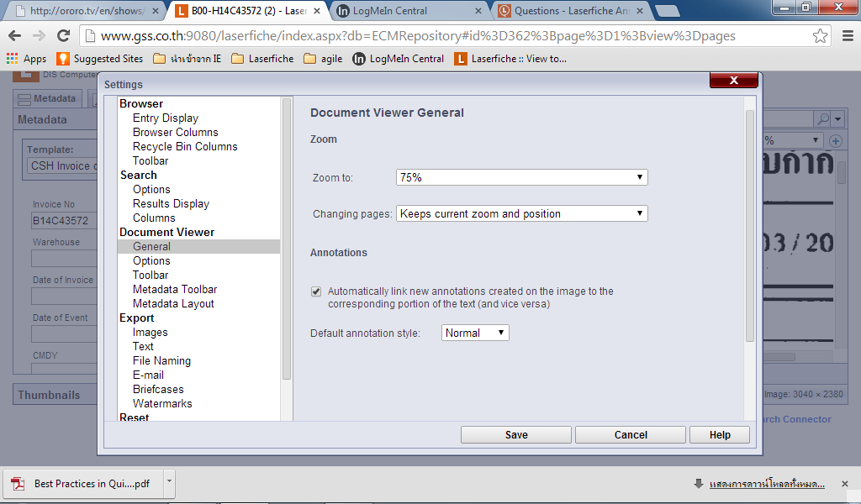Image resolution: width=861 pixels, height=504 pixels.
Task: Open the Changing pages dropdown
Action: coord(521,213)
